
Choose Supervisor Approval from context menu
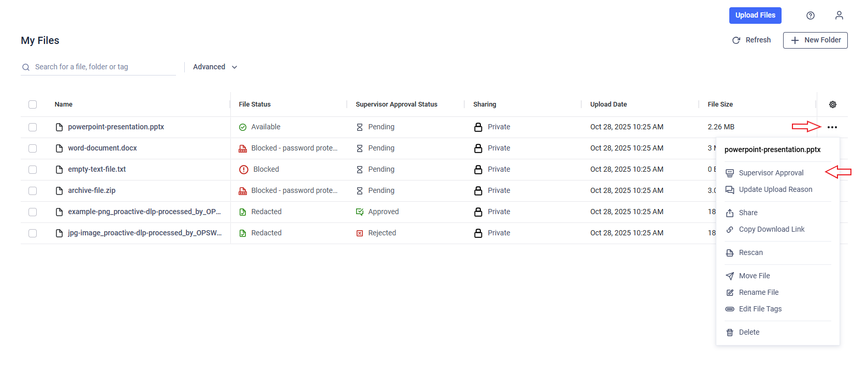(x=771, y=173)
